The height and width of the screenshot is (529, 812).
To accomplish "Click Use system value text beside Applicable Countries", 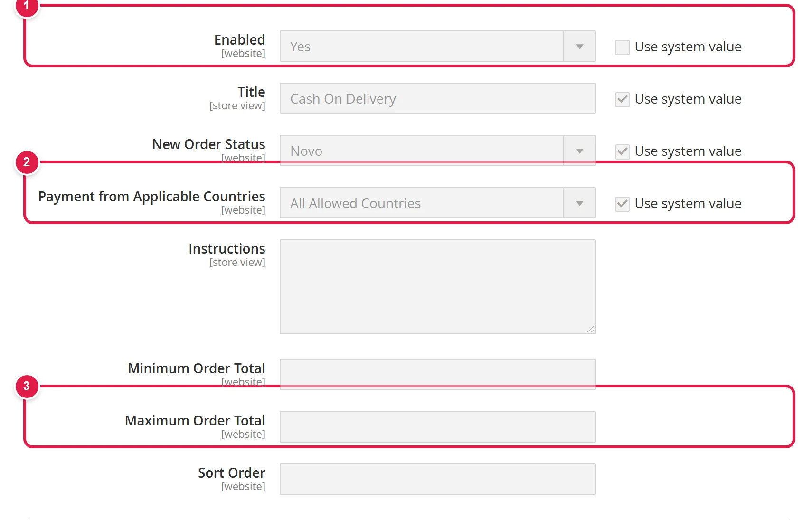I will tap(688, 204).
